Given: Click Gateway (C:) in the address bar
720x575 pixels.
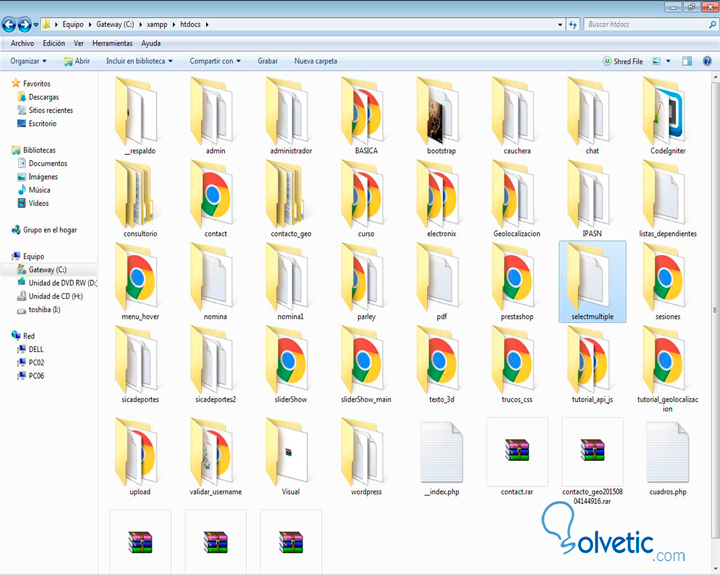Looking at the screenshot, I should pyautogui.click(x=115, y=24).
